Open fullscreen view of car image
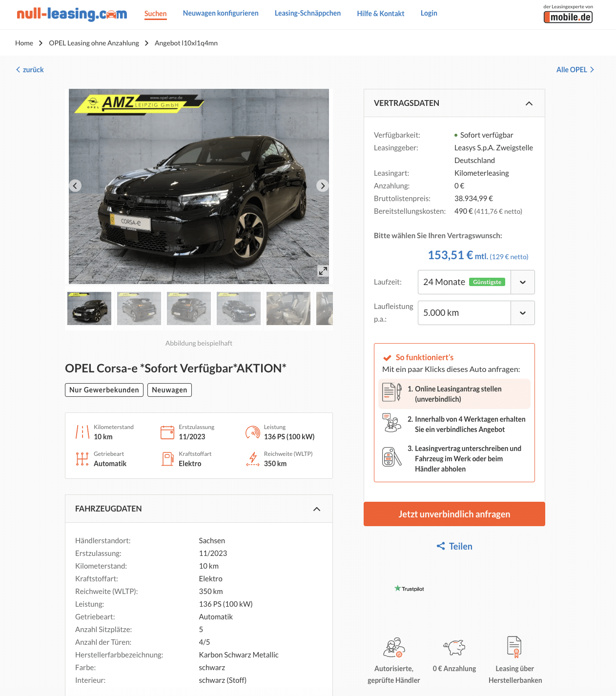The height and width of the screenshot is (696, 616). coord(323,271)
